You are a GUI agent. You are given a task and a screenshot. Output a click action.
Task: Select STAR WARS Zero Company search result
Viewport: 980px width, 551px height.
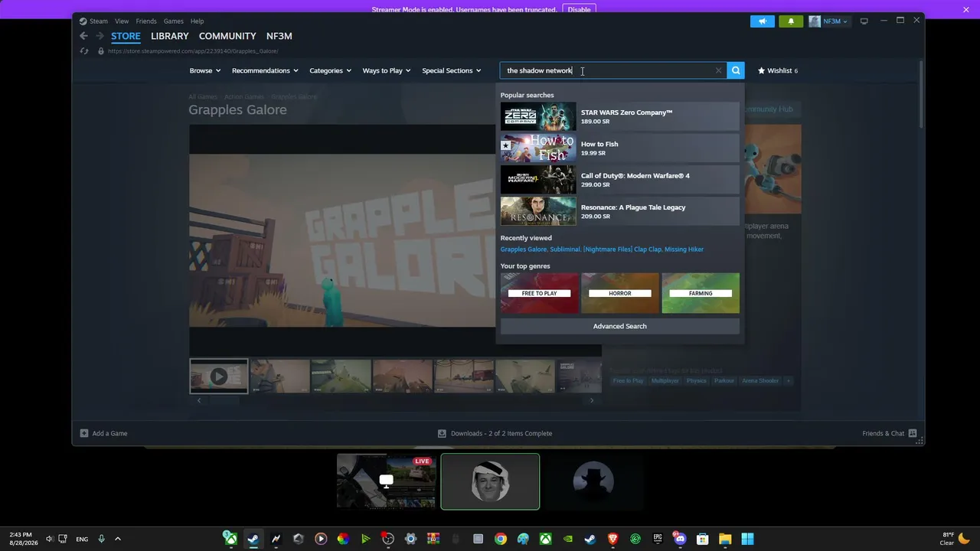tap(620, 116)
